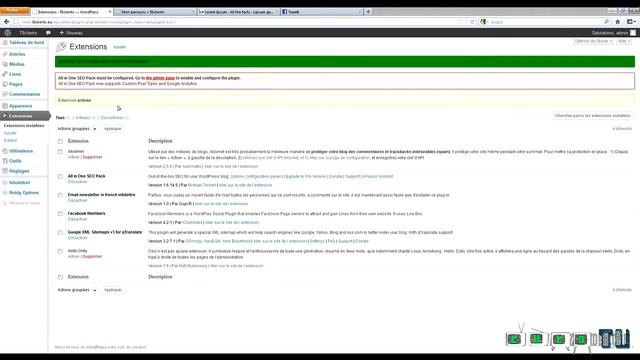The width and height of the screenshot is (640, 360).
Task: Click the bookmarks menu icon in browser toolbar
Action: pyautogui.click(x=630, y=22)
